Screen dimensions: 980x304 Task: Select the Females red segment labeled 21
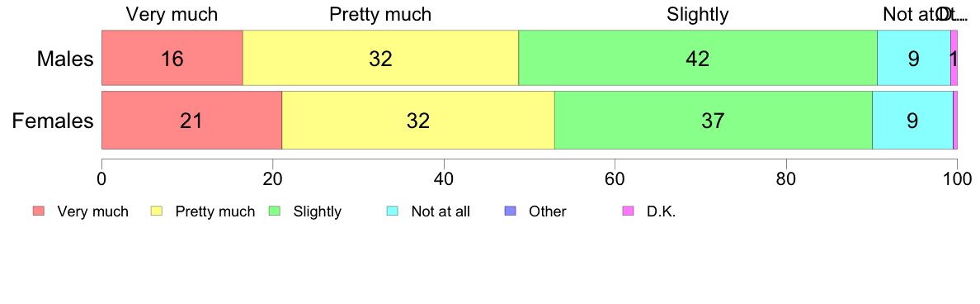click(x=192, y=120)
